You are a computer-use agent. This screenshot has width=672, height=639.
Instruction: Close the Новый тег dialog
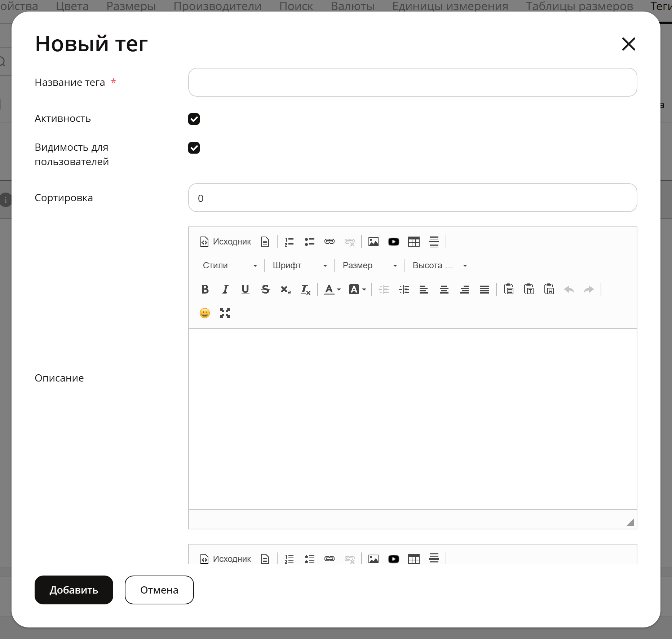(x=629, y=44)
